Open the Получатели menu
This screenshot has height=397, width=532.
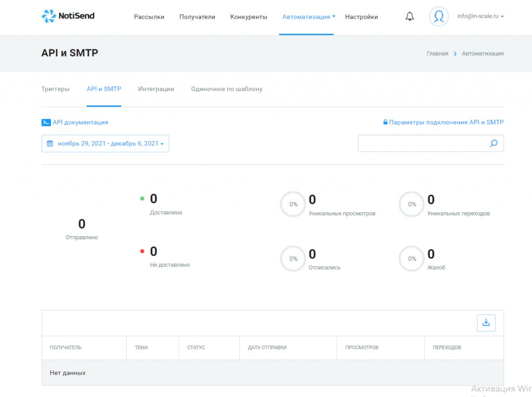tap(197, 17)
